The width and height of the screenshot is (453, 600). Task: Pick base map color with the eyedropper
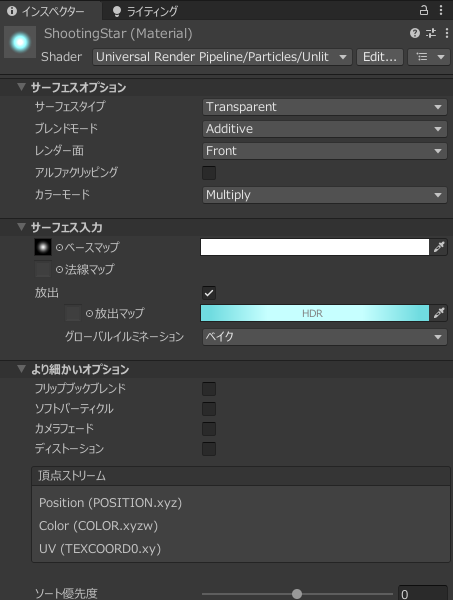(439, 247)
